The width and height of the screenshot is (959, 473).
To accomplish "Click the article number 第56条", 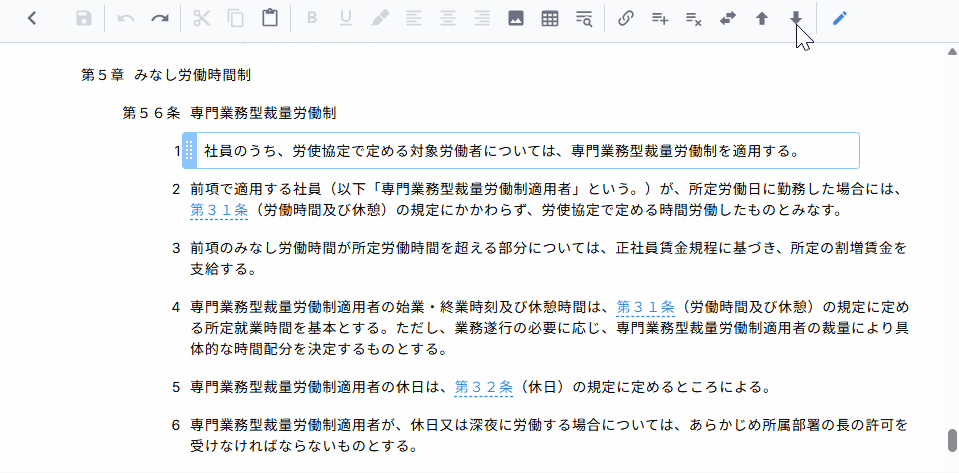I will 151,113.
